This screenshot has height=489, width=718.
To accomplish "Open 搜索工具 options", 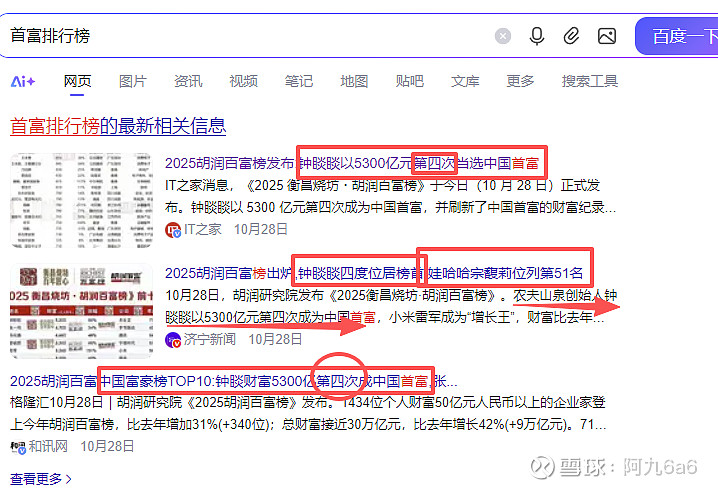I will pos(590,82).
